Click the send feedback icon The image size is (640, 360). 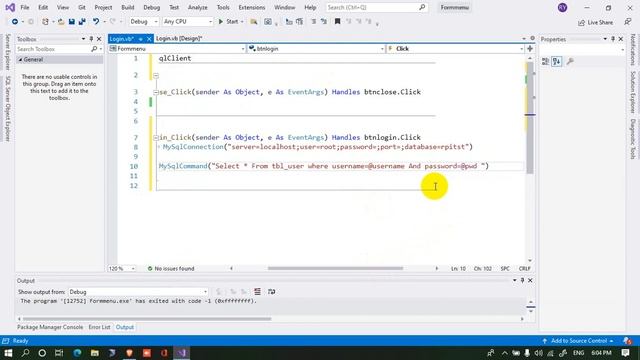(628, 22)
